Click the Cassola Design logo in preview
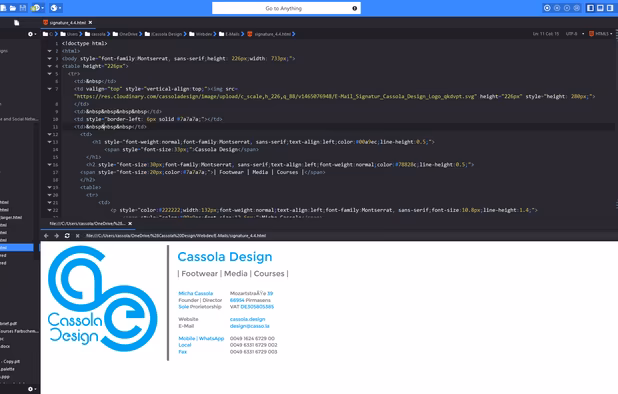The image size is (618, 394). pyautogui.click(x=102, y=299)
